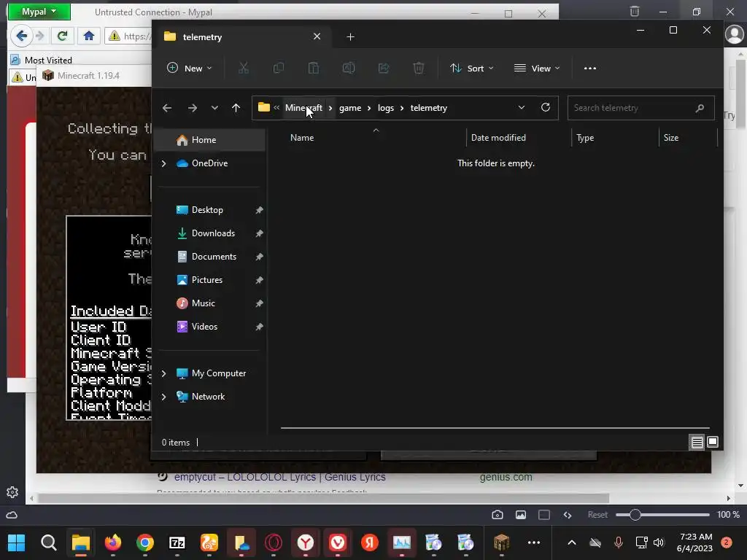Click the capture camera icon in status bar
The image size is (747, 560).
(498, 515)
